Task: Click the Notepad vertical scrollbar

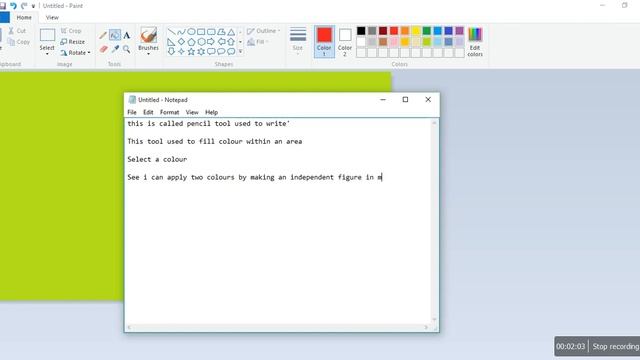Action: point(435,221)
